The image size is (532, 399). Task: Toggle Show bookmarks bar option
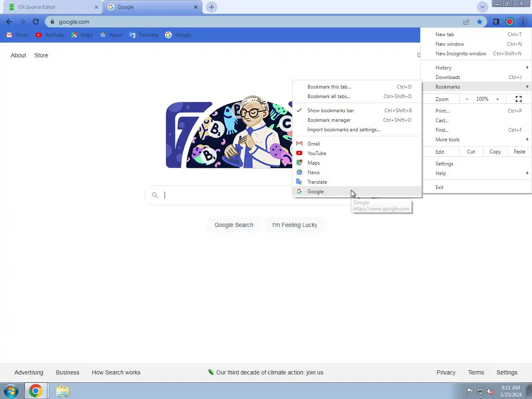pos(357,111)
